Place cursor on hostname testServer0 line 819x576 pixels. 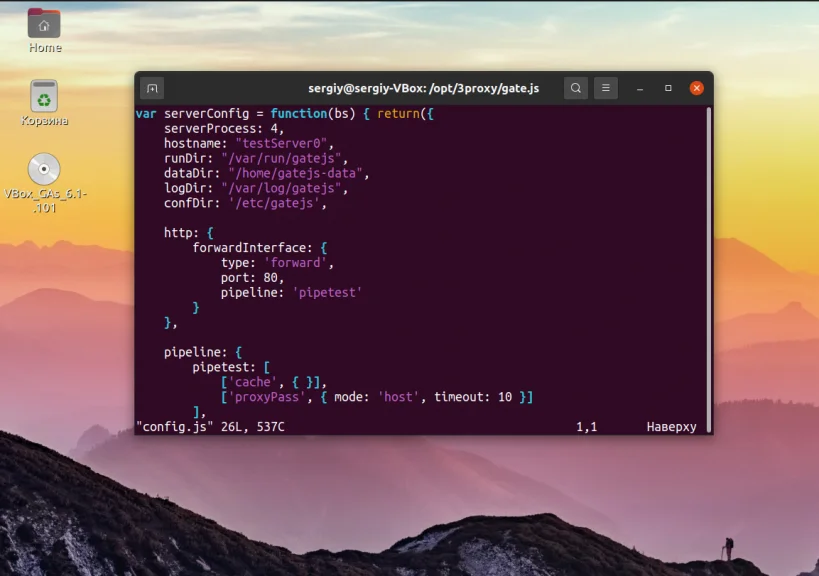pos(249,144)
